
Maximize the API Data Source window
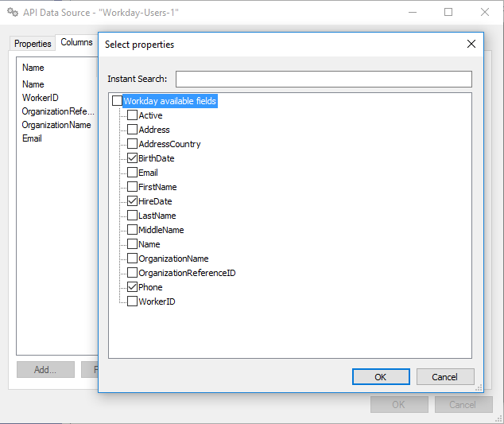pos(448,12)
